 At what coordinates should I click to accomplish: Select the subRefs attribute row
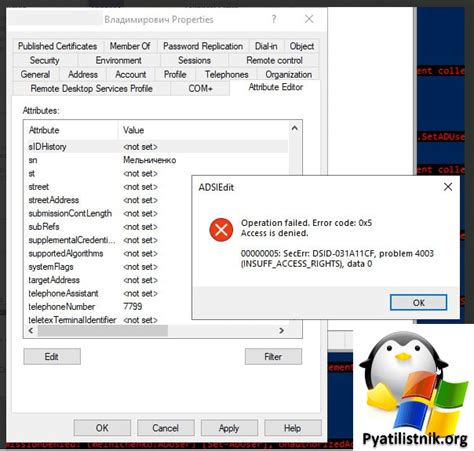coord(108,227)
